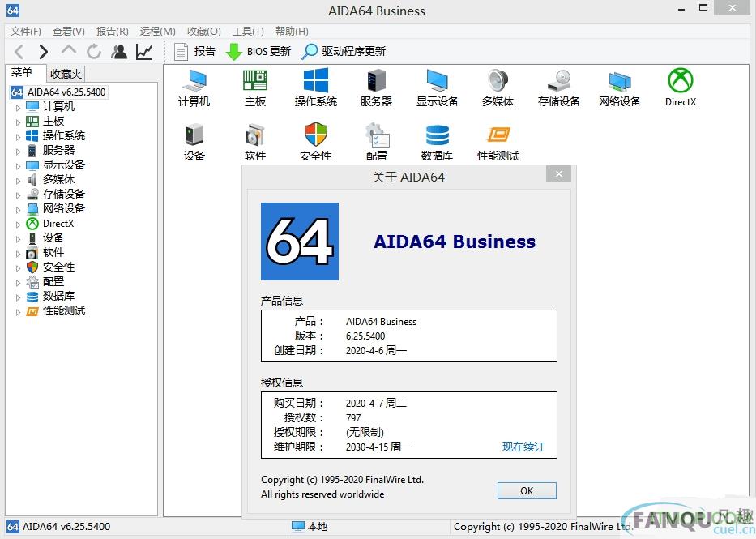This screenshot has width=756, height=539.
Task: Open the DirectX icon in the main panel
Action: (681, 88)
